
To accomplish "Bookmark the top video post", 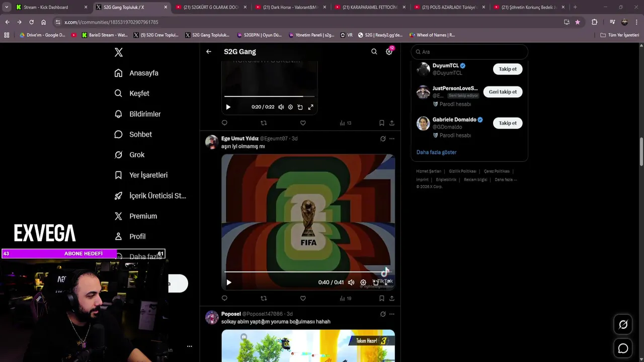I will [x=381, y=123].
